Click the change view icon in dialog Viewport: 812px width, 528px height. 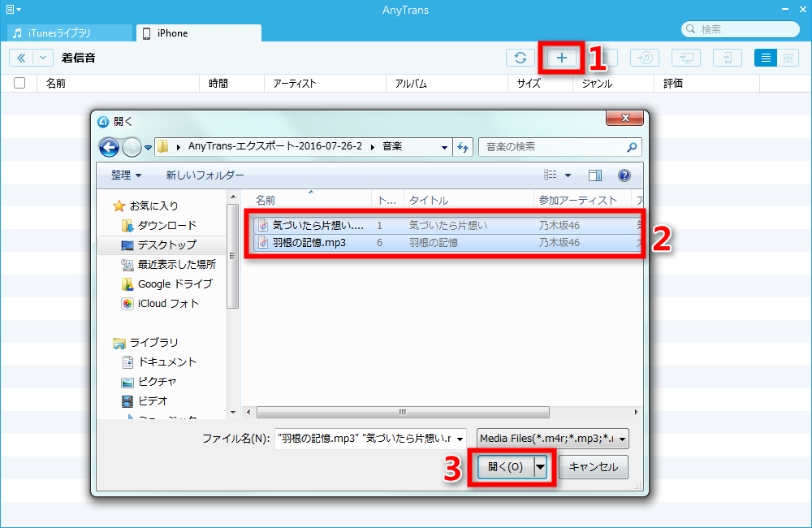point(550,175)
